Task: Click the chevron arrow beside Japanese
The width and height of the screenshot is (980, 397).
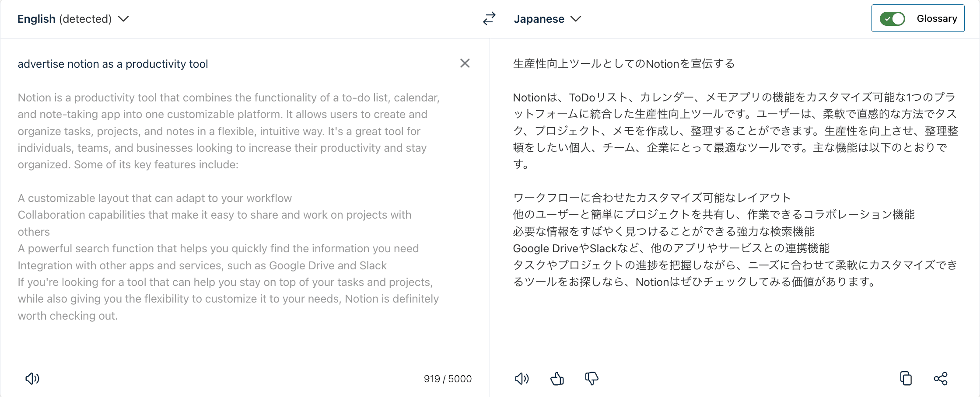Action: [x=576, y=19]
